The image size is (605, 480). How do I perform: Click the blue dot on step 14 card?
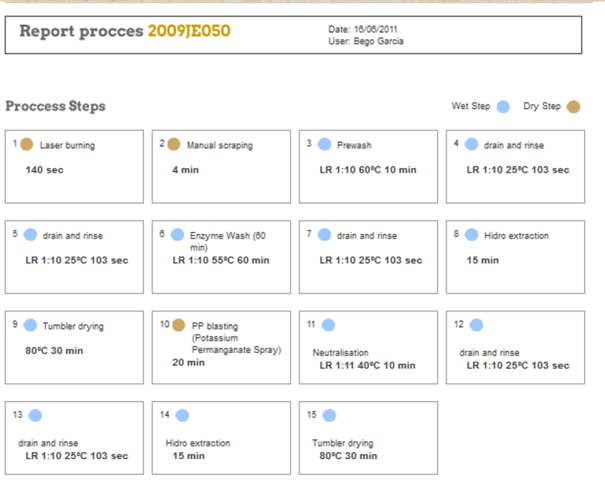182,416
